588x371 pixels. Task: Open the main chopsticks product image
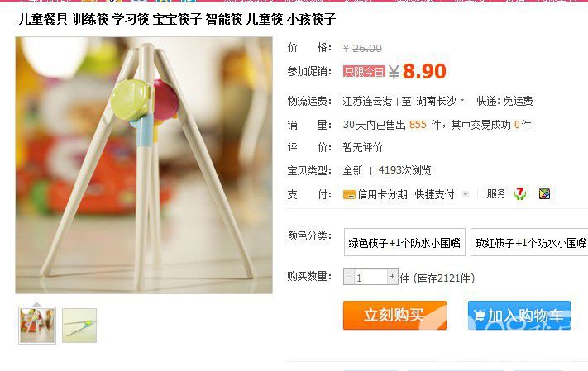[144, 165]
